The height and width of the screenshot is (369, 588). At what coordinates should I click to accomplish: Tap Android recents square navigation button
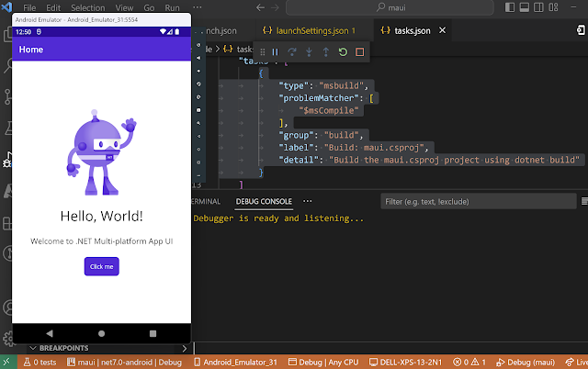click(153, 333)
